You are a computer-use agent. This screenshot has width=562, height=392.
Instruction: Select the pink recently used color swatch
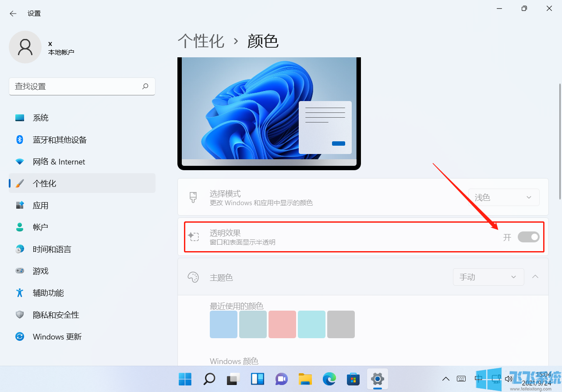282,324
